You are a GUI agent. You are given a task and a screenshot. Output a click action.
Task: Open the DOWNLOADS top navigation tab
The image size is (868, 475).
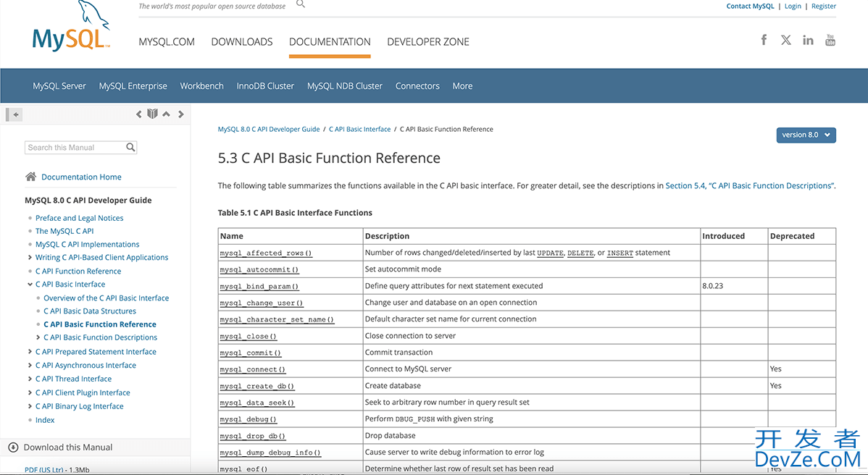coord(242,42)
